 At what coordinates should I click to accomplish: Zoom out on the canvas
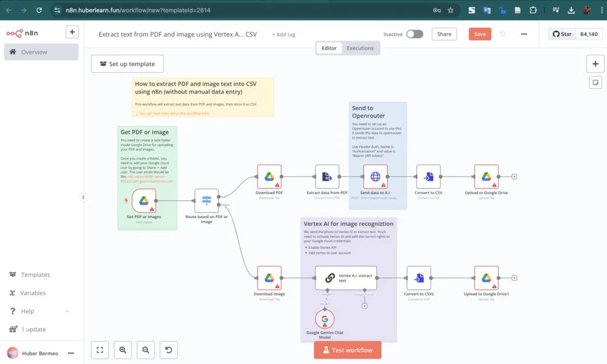pyautogui.click(x=146, y=350)
